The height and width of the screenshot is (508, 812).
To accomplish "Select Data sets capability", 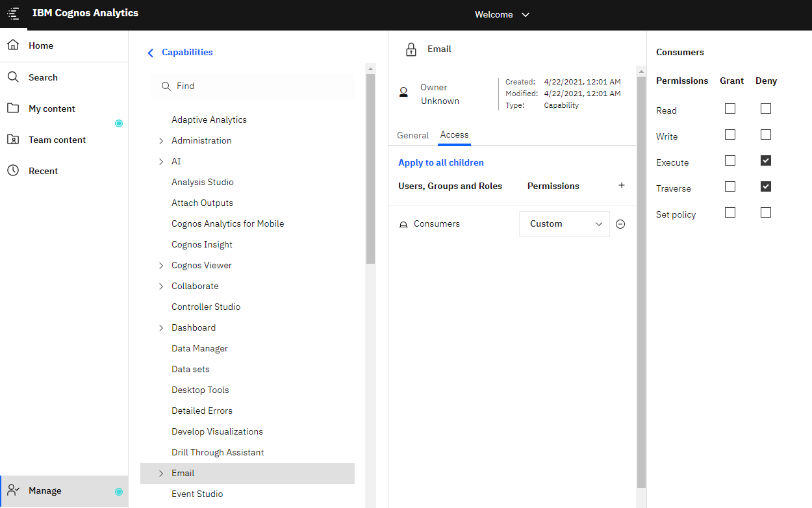I will point(190,369).
